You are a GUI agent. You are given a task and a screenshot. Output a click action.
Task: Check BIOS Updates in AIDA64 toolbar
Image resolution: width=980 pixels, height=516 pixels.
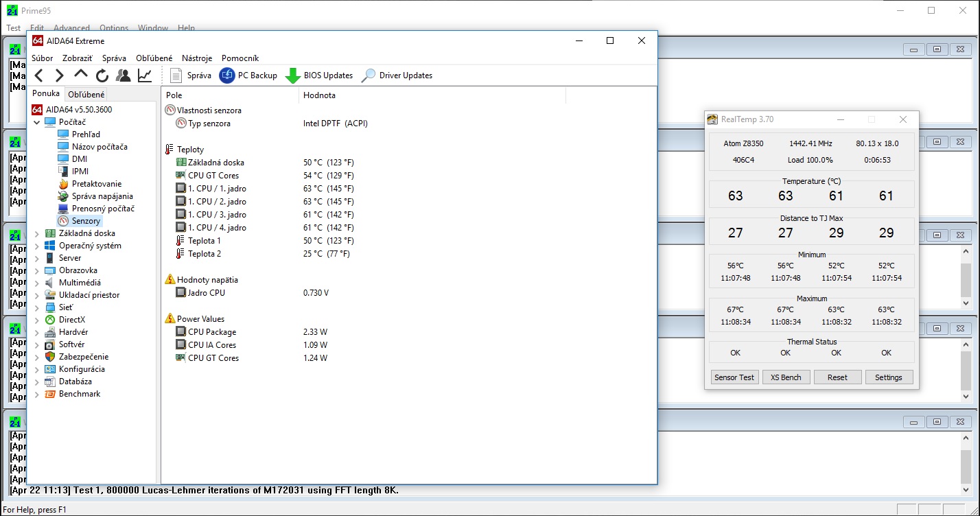click(x=319, y=75)
